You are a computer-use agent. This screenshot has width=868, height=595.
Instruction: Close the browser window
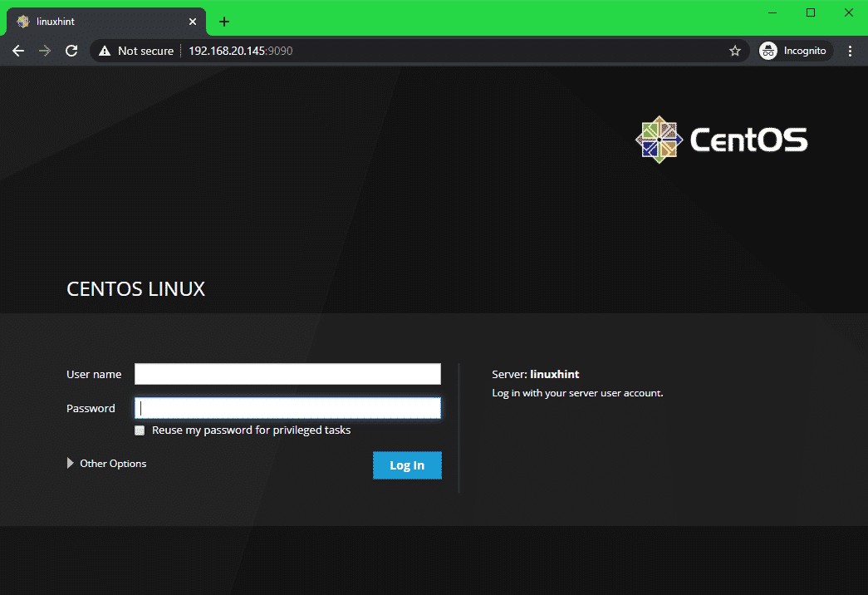point(849,12)
